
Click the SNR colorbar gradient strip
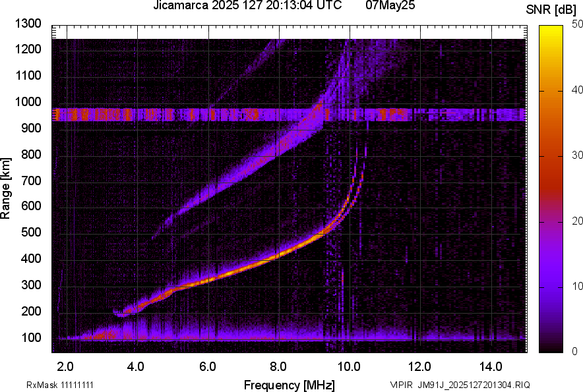click(551, 189)
